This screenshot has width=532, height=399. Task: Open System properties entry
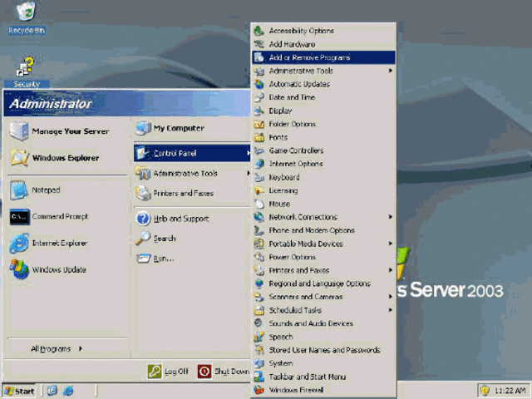tap(323, 363)
